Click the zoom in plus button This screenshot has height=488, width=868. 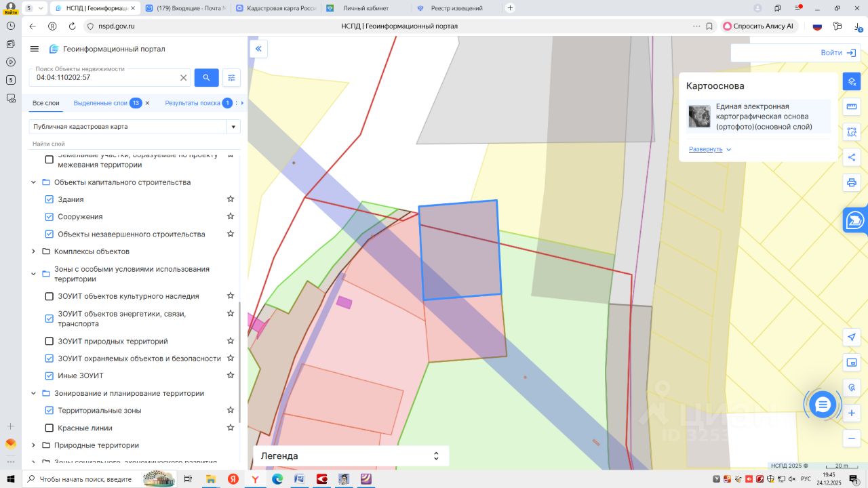852,413
